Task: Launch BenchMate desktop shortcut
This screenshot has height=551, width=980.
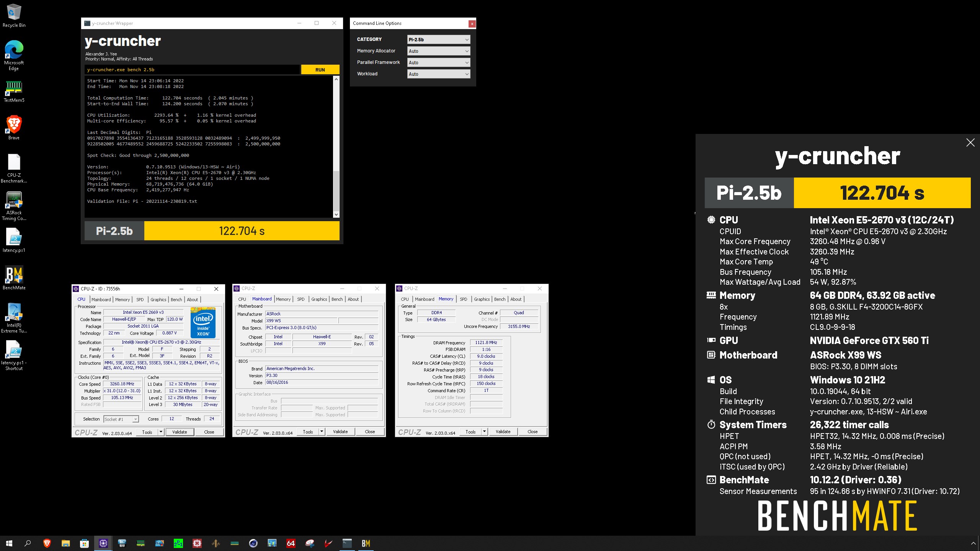Action: [x=14, y=278]
